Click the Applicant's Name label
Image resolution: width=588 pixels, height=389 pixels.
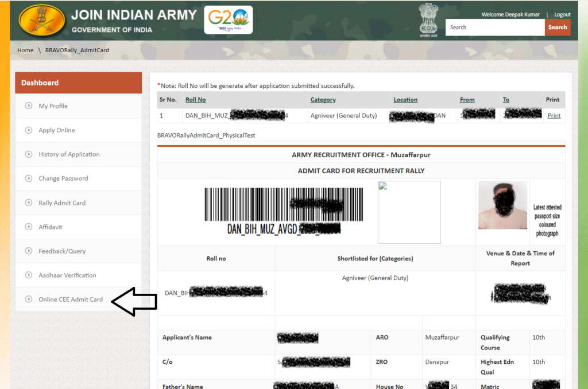pyautogui.click(x=187, y=337)
